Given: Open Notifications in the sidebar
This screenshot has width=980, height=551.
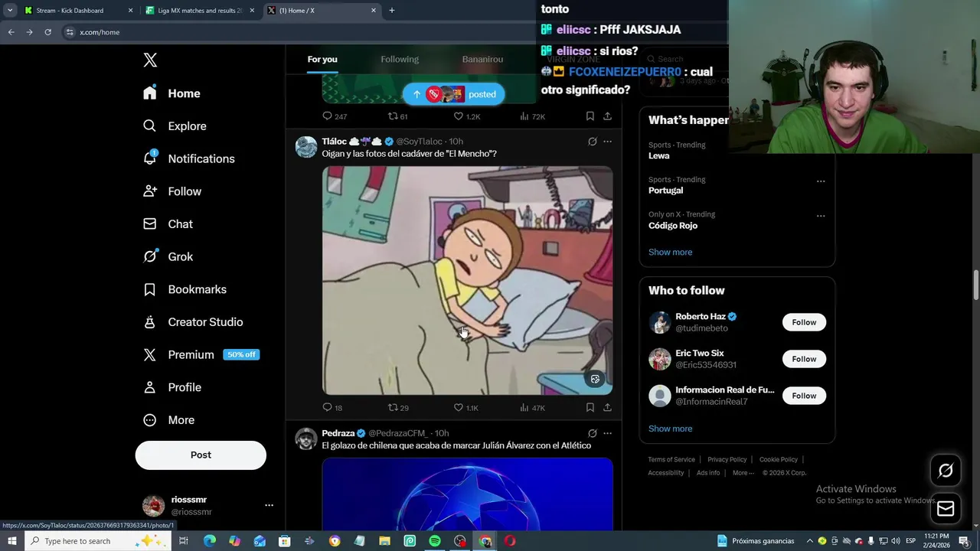Looking at the screenshot, I should [189, 158].
